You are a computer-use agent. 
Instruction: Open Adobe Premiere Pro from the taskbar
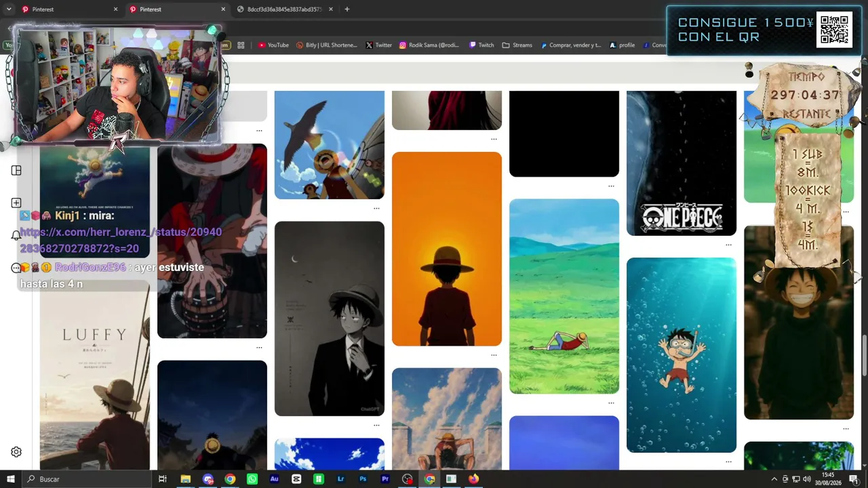[385, 479]
